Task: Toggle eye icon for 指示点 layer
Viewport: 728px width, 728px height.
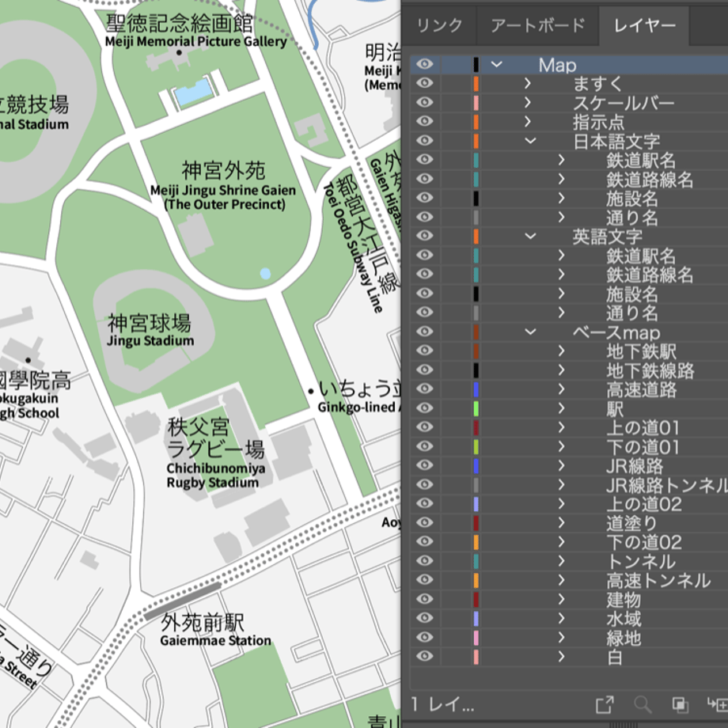Action: tap(424, 121)
